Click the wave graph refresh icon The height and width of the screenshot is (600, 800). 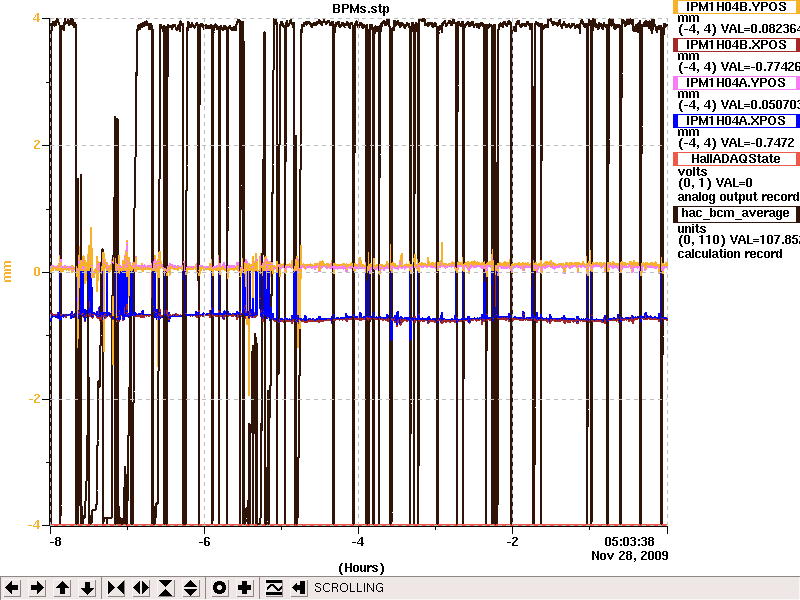coord(273,588)
